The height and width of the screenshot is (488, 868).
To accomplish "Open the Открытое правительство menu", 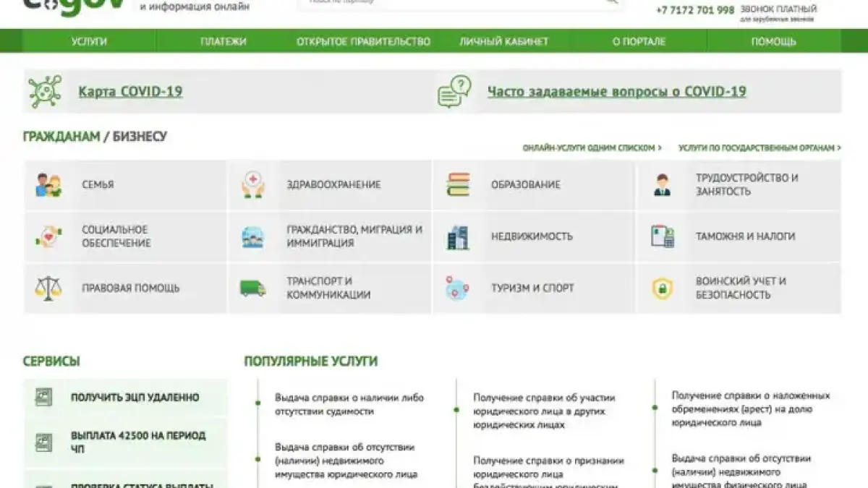I will tap(363, 42).
